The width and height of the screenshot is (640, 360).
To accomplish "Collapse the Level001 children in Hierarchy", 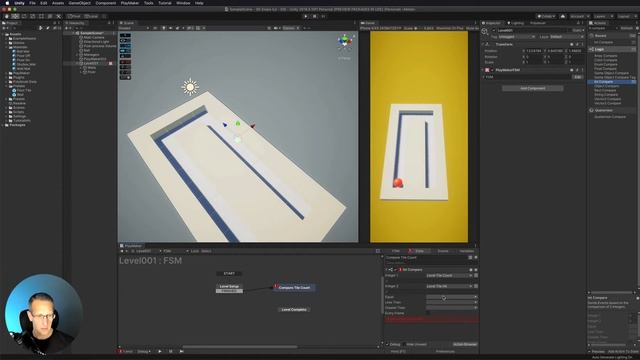I will coord(76,63).
